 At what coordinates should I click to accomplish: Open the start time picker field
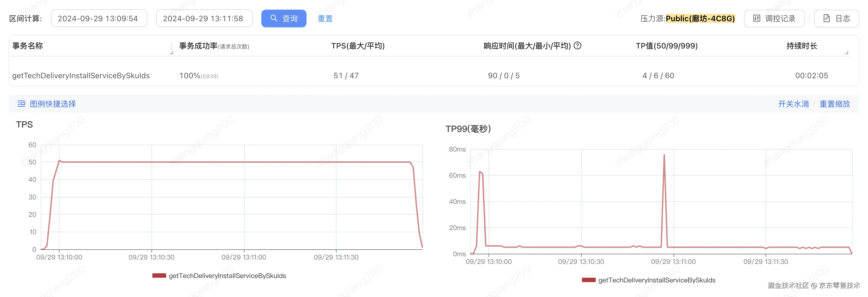click(x=99, y=18)
